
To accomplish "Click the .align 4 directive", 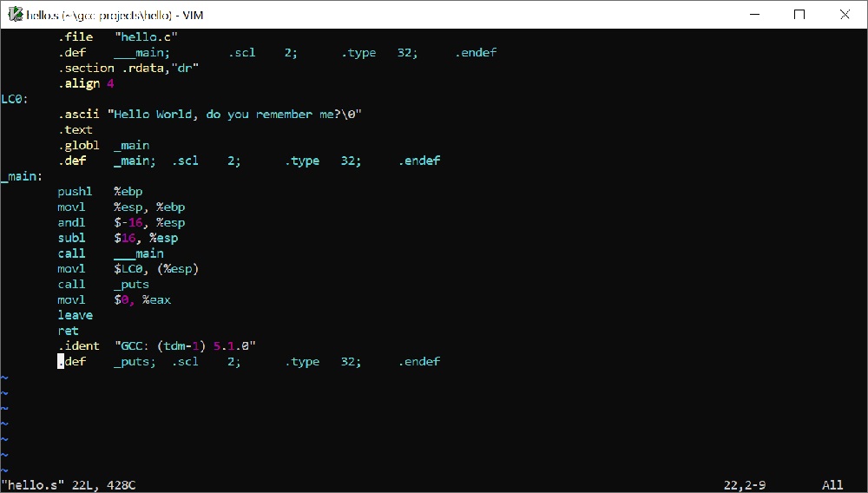I will click(x=86, y=83).
